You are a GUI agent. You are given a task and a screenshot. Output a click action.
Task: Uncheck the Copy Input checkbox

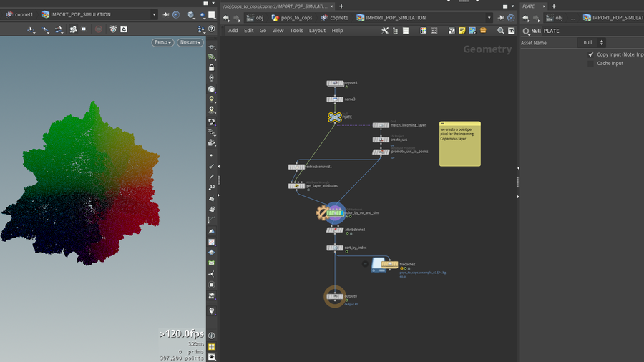(x=591, y=54)
